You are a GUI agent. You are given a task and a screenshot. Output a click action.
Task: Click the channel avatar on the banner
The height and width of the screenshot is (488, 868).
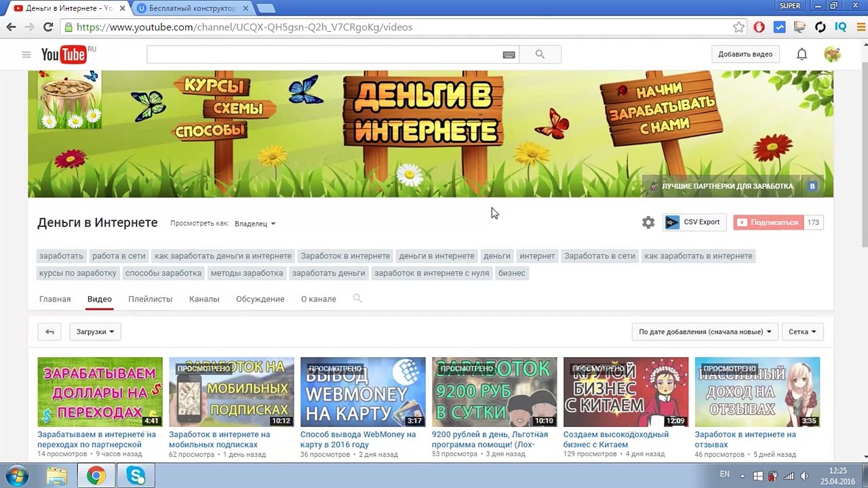(x=70, y=100)
